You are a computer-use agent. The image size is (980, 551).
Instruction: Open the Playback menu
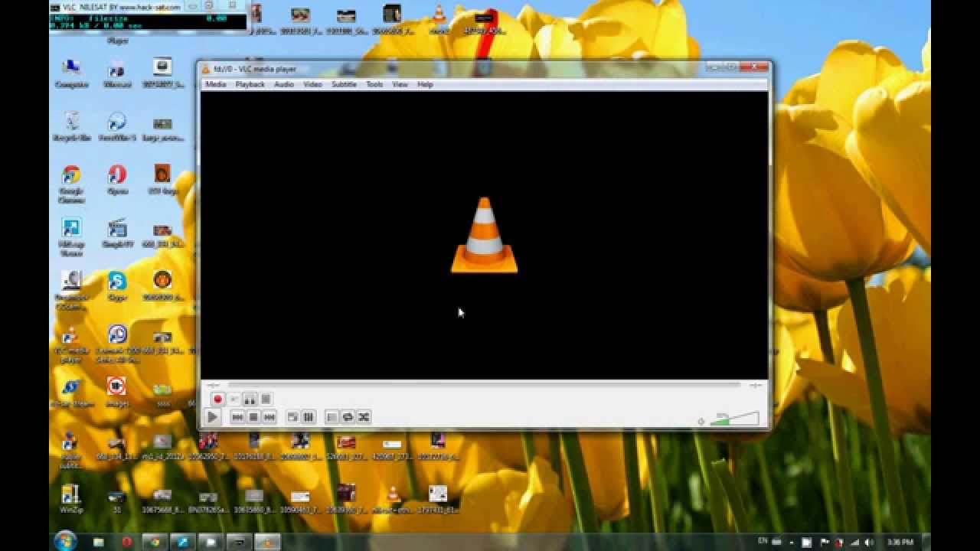(x=250, y=84)
